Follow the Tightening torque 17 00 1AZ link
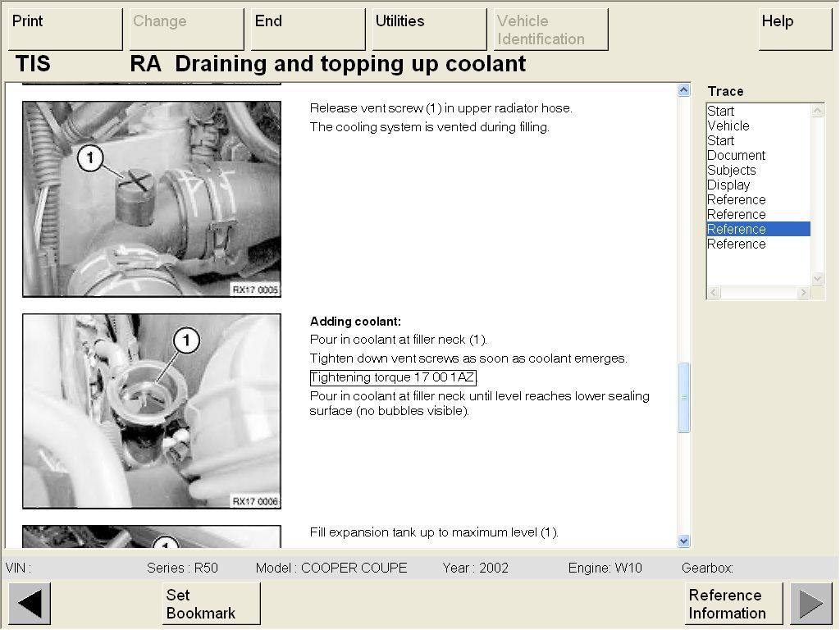The width and height of the screenshot is (840, 630). point(393,378)
